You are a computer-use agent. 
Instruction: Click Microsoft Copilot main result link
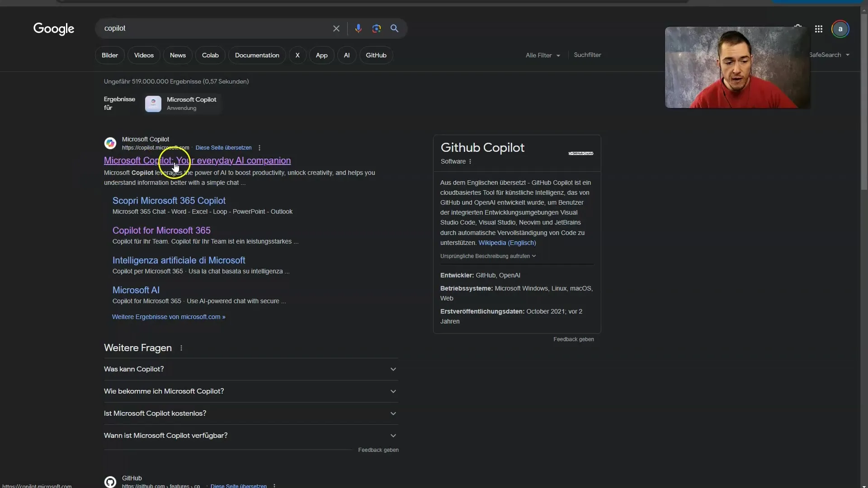pos(197,160)
